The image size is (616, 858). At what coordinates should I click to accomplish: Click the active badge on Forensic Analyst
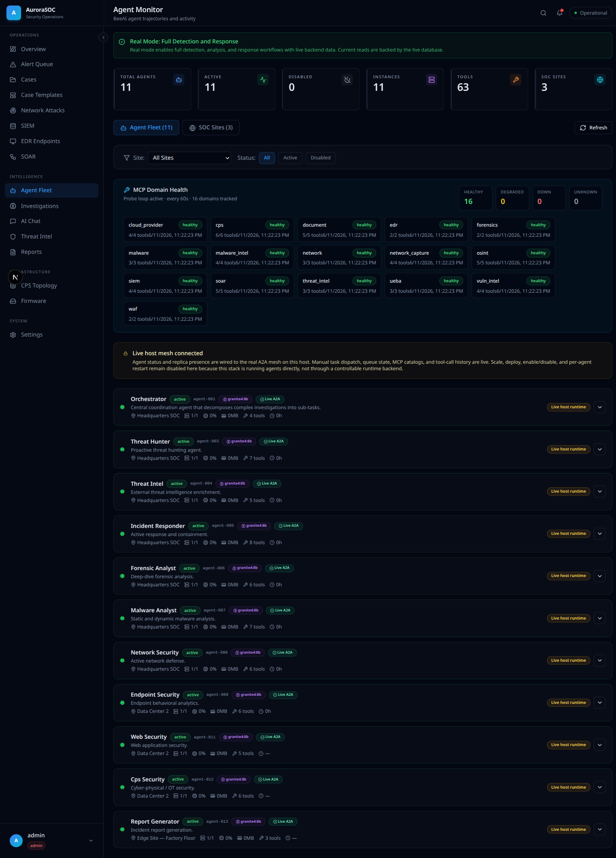point(189,568)
